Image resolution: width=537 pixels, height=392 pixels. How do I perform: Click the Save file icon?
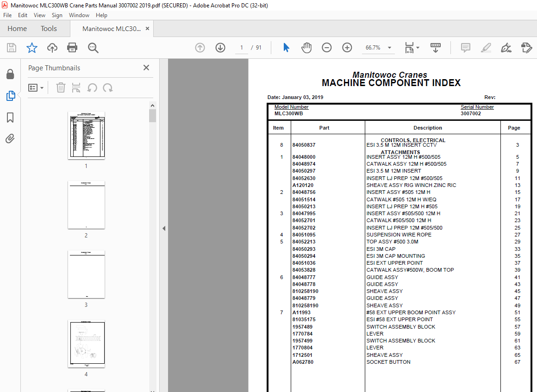click(x=12, y=48)
